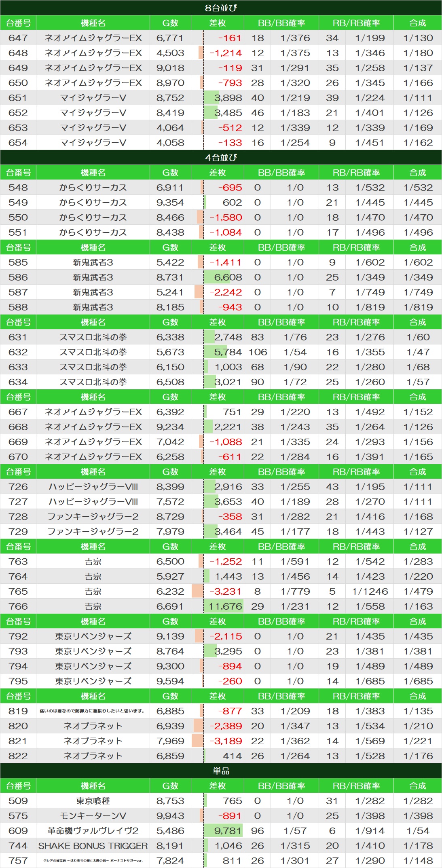The image size is (442, 868).
Task: Click 東京喰種 name in row 509
Action: pos(93,801)
